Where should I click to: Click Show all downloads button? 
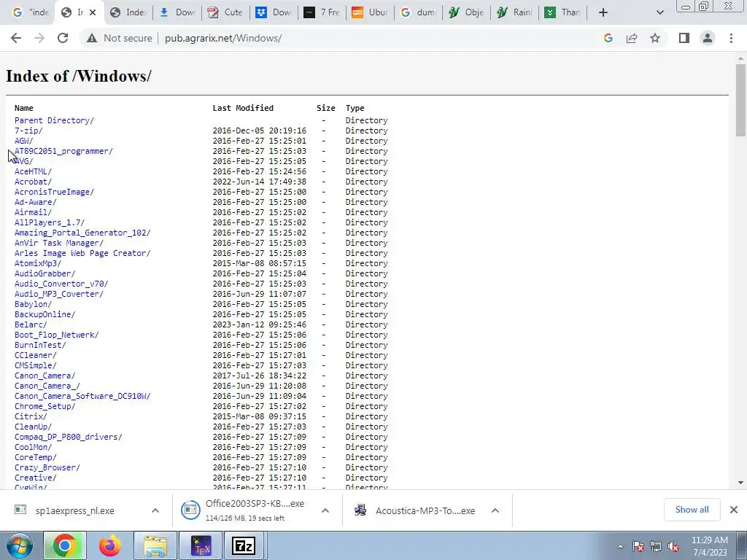(692, 510)
